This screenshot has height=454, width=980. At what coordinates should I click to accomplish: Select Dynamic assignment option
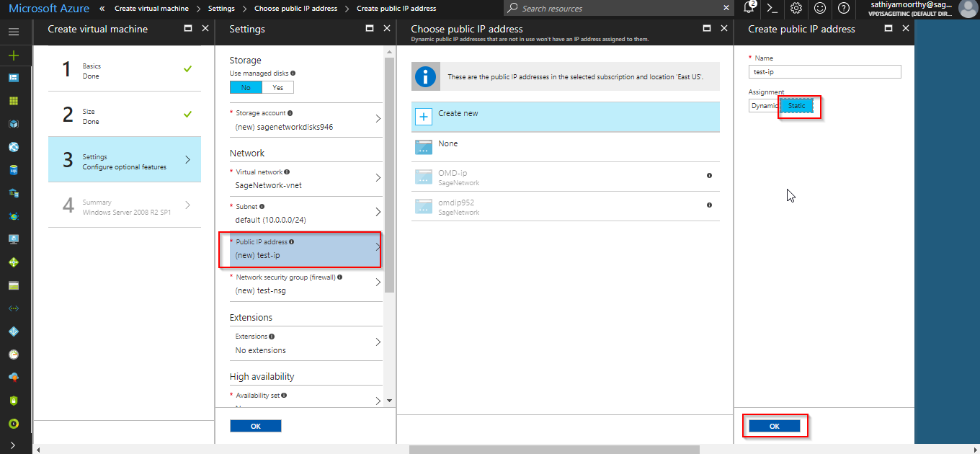(x=763, y=106)
